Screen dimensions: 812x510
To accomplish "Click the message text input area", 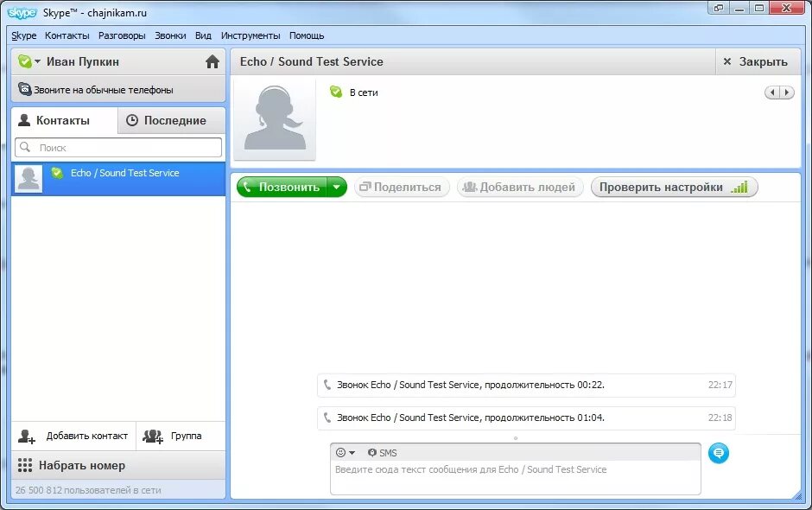I will pyautogui.click(x=515, y=477).
